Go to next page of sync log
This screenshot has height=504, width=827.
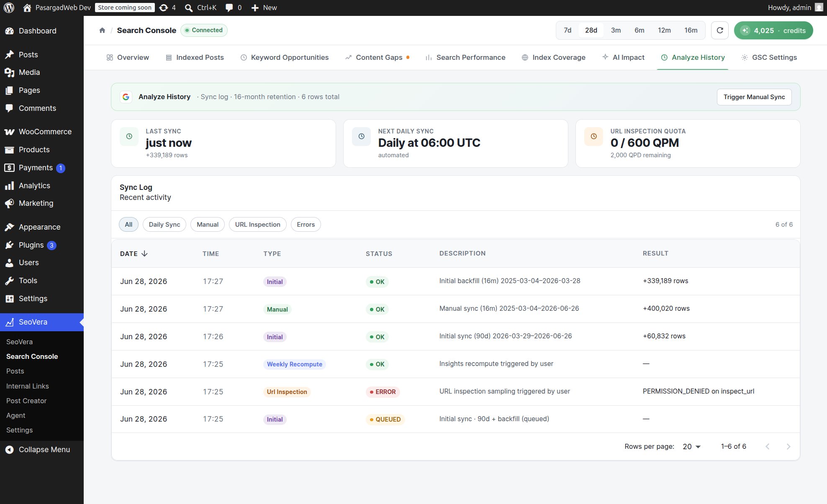coord(788,447)
